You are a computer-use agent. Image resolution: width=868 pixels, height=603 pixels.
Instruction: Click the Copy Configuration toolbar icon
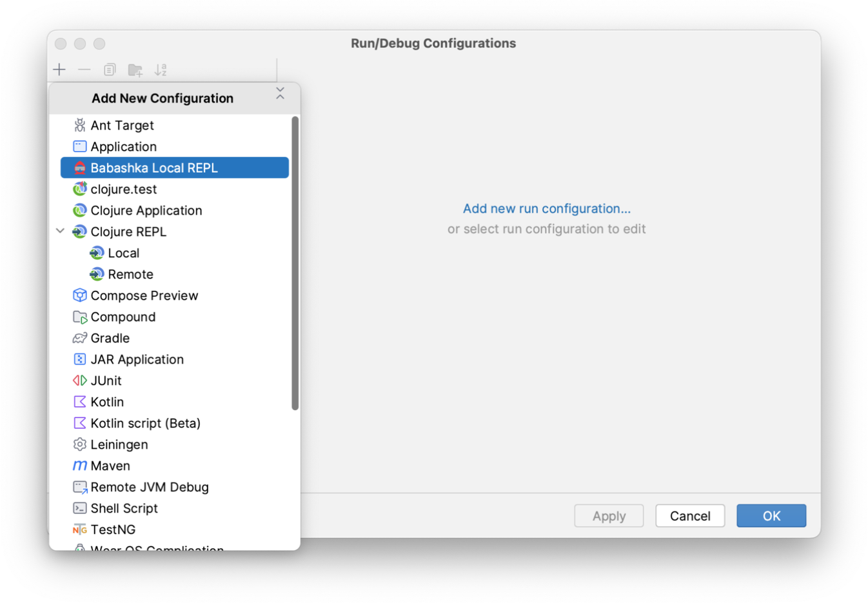coord(110,70)
